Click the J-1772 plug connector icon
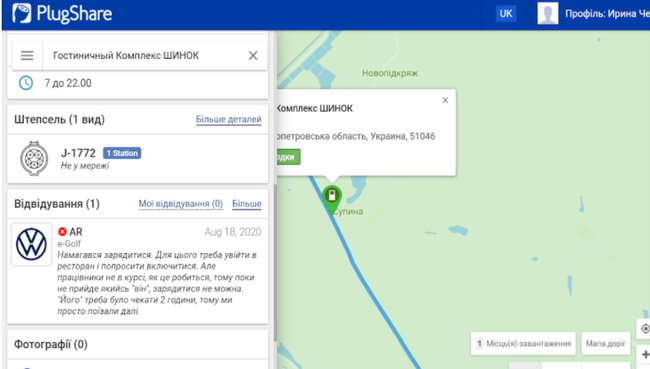The height and width of the screenshot is (369, 650). coord(34,158)
